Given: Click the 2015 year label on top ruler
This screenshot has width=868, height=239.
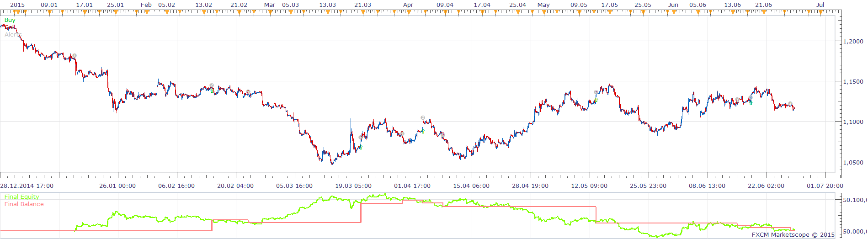Looking at the screenshot, I should point(17,5).
